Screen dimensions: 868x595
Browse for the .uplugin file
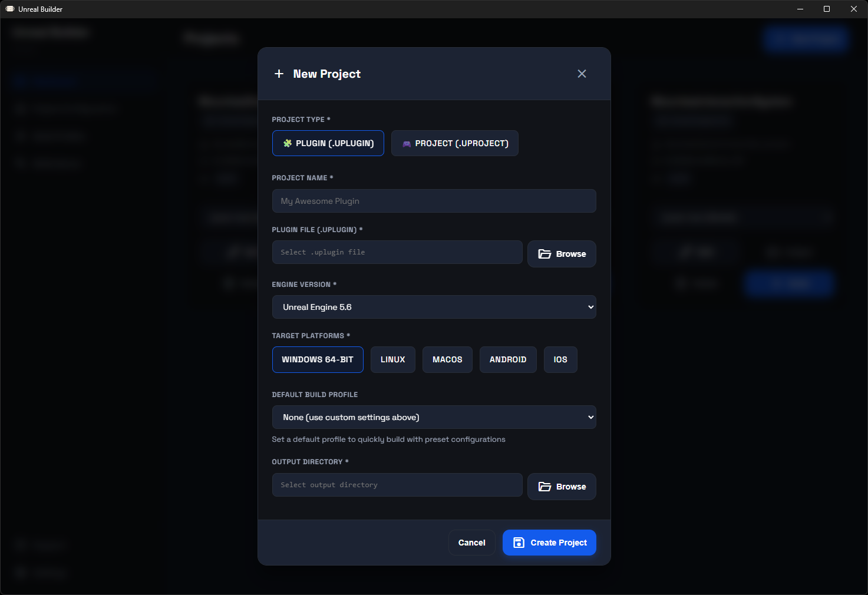pyautogui.click(x=562, y=254)
